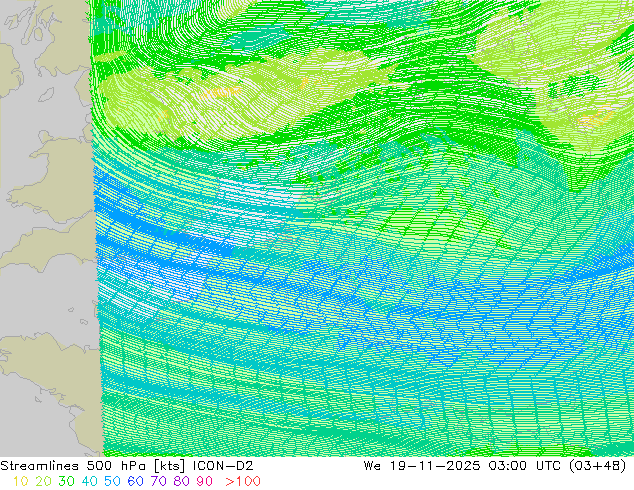This screenshot has height=490, width=634.
Task: Click legend value '>100' in red
Action: (x=243, y=481)
